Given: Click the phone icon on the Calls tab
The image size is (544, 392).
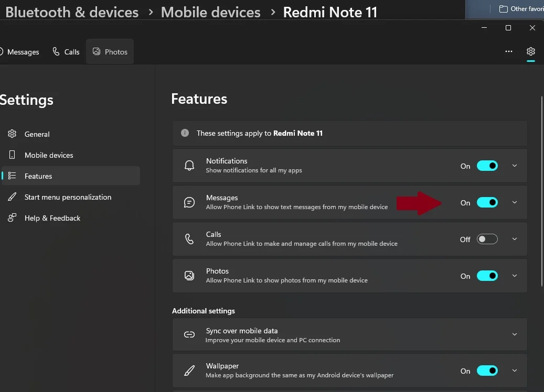Looking at the screenshot, I should (x=56, y=52).
